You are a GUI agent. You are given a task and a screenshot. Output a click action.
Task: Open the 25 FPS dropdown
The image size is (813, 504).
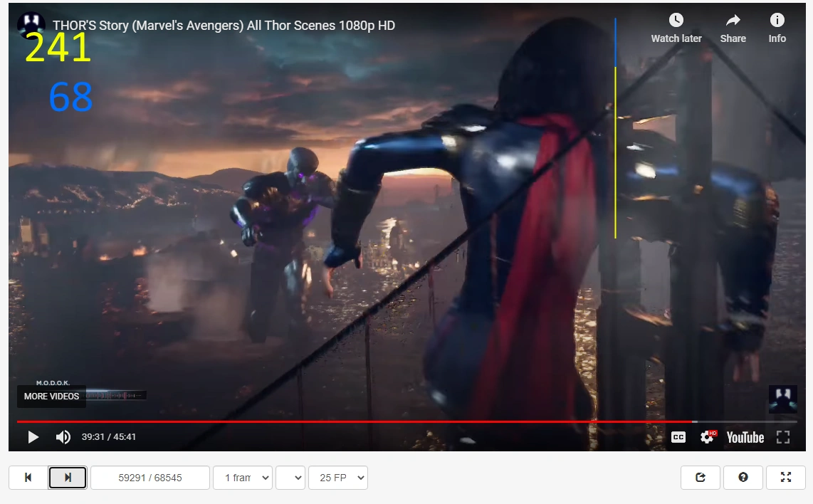pos(338,478)
